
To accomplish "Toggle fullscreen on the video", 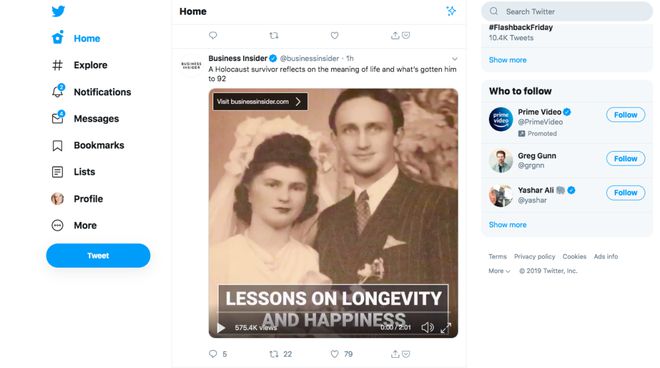I will (x=446, y=328).
